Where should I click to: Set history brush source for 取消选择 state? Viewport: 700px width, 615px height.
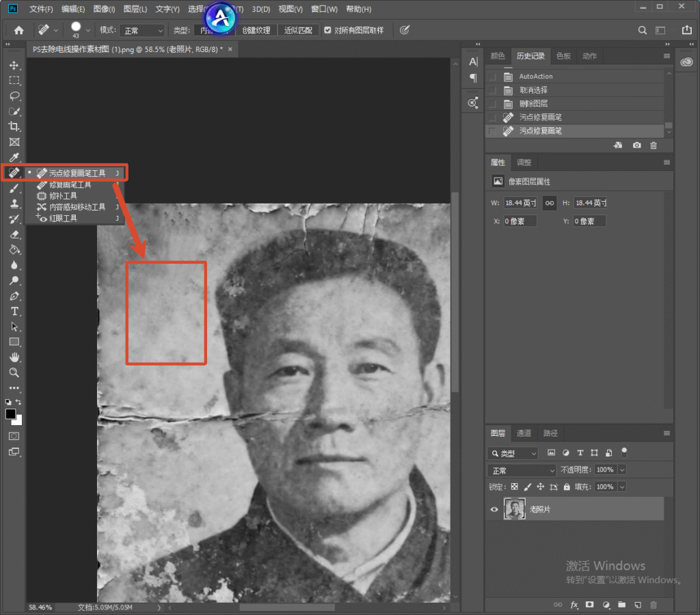click(492, 91)
